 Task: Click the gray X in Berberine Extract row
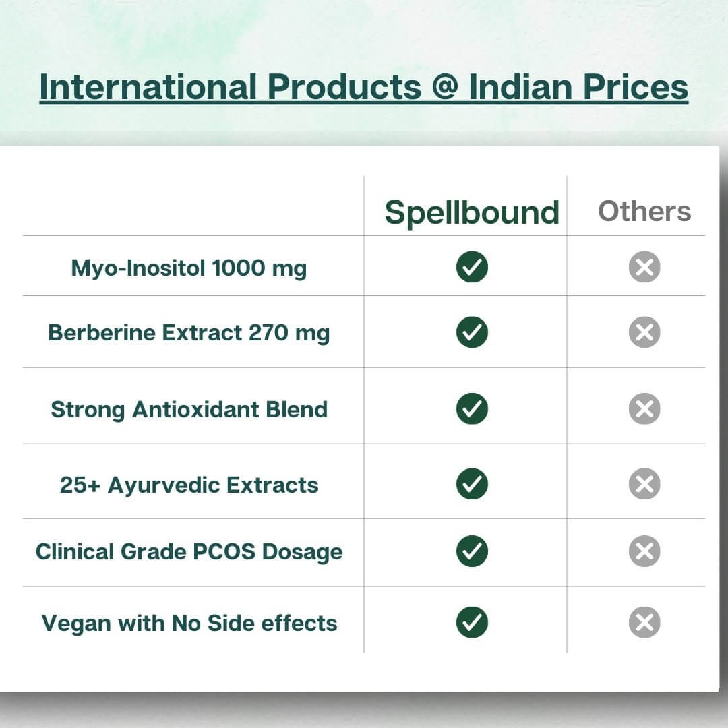tap(644, 332)
